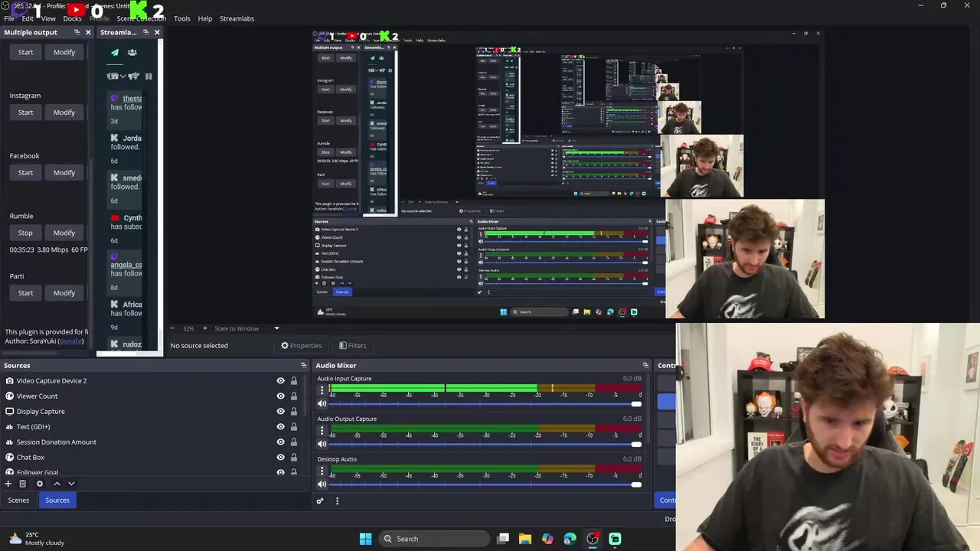This screenshot has height=551, width=980.
Task: Click the Display Capture monitor icon
Action: (x=9, y=411)
